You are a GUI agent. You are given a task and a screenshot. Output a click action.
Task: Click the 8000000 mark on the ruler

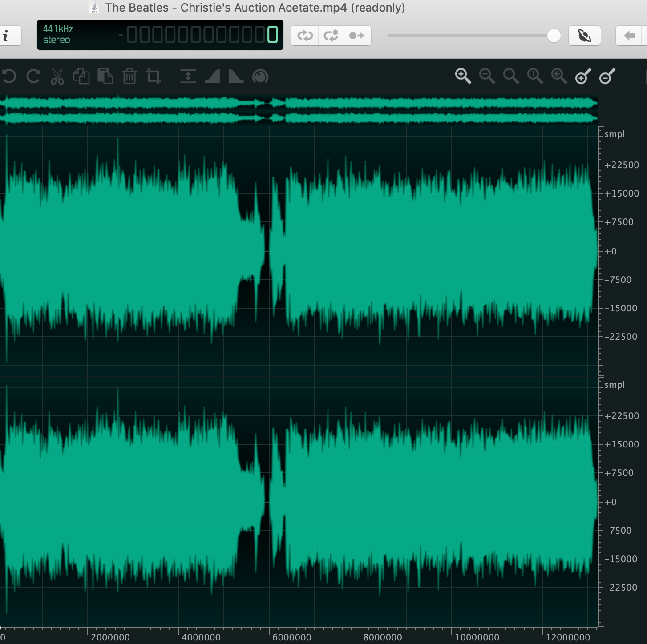click(x=383, y=637)
